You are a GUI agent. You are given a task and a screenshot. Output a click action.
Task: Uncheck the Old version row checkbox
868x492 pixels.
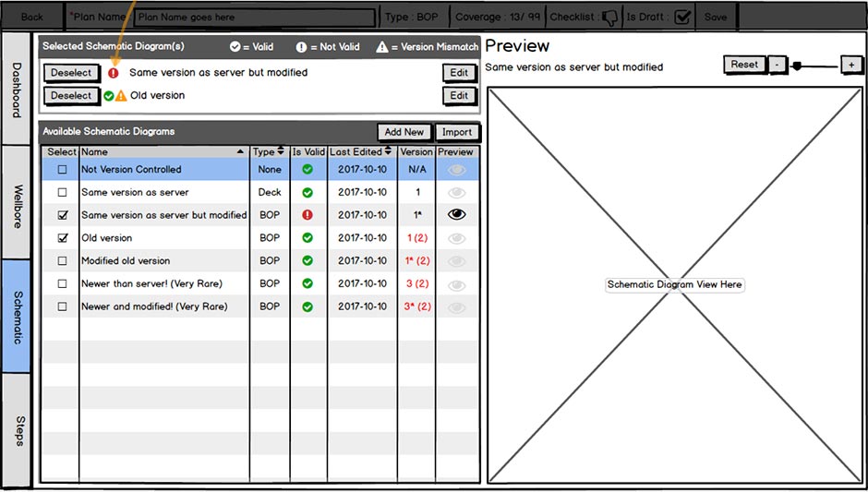coord(63,238)
